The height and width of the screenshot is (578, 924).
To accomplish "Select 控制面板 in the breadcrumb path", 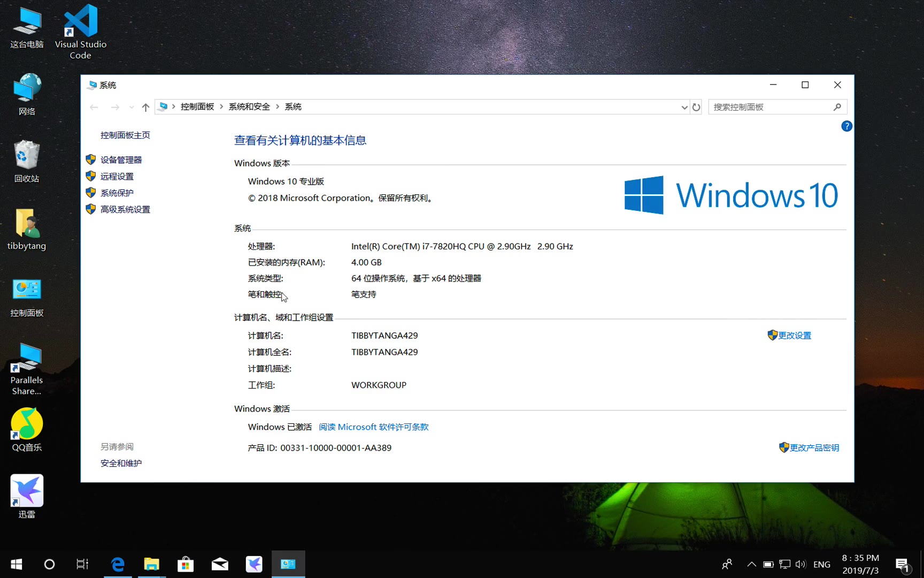I will (x=197, y=107).
